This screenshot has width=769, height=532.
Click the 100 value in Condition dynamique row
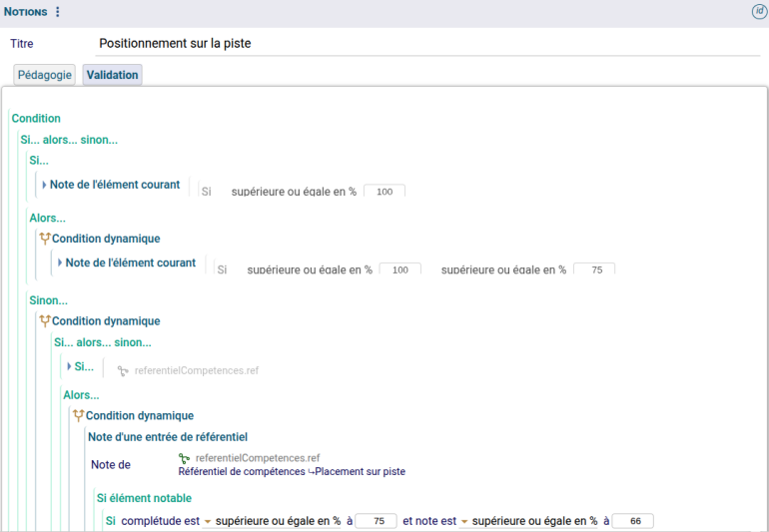[400, 269]
